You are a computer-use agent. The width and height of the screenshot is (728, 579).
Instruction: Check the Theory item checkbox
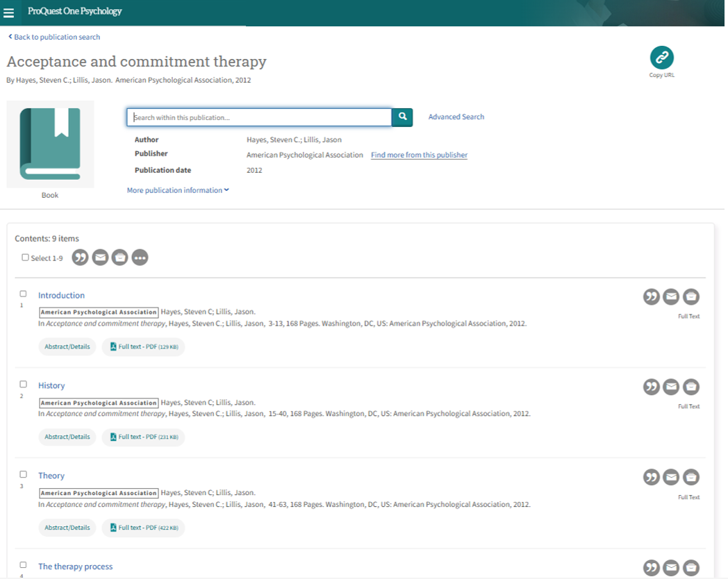pos(23,474)
